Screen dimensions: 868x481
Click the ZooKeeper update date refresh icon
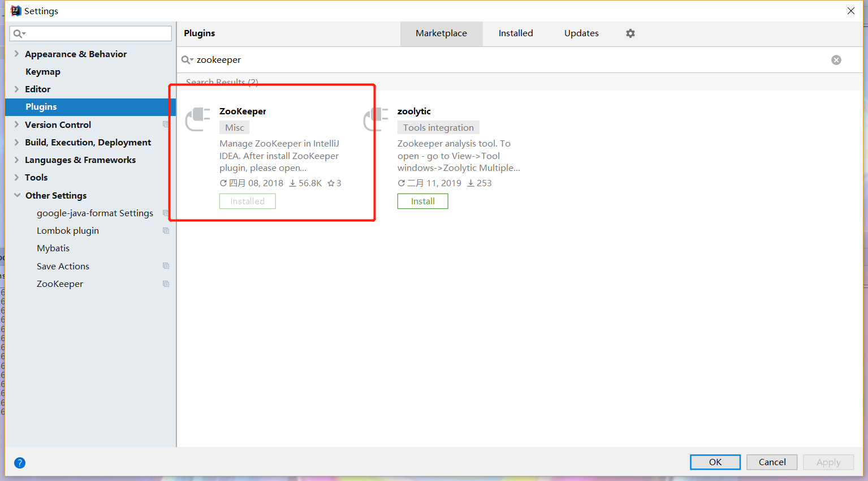223,183
